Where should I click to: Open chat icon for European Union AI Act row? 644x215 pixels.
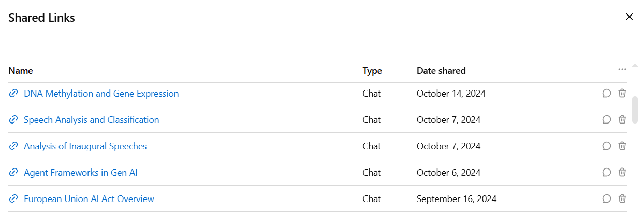[x=607, y=199]
